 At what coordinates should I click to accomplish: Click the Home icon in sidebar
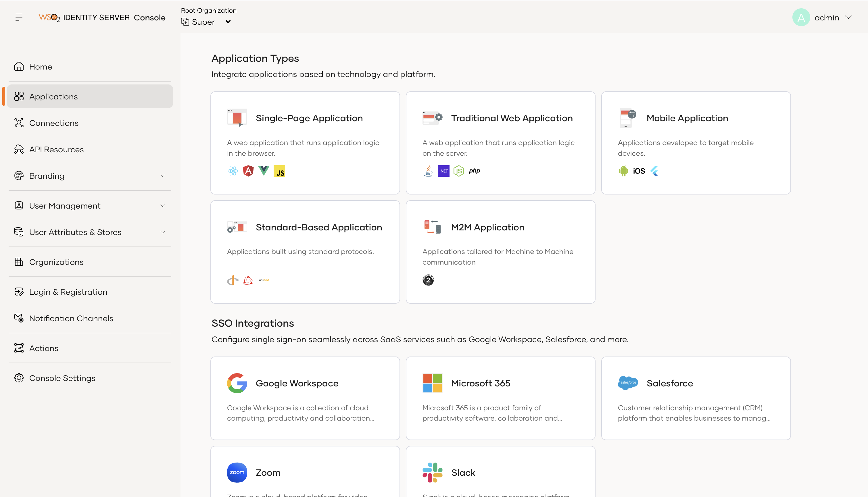tap(19, 67)
